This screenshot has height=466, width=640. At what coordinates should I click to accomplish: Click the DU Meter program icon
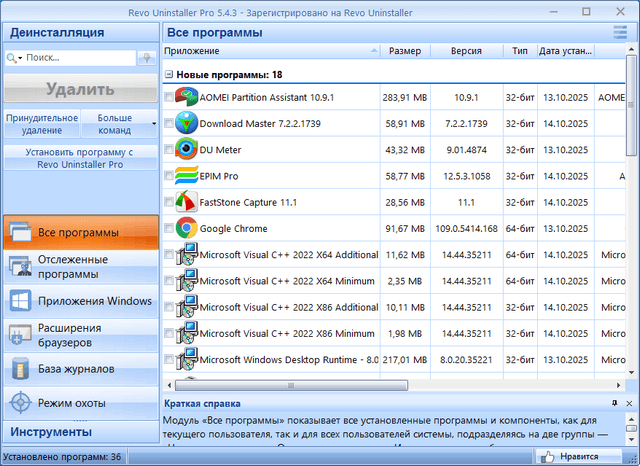[x=186, y=150]
